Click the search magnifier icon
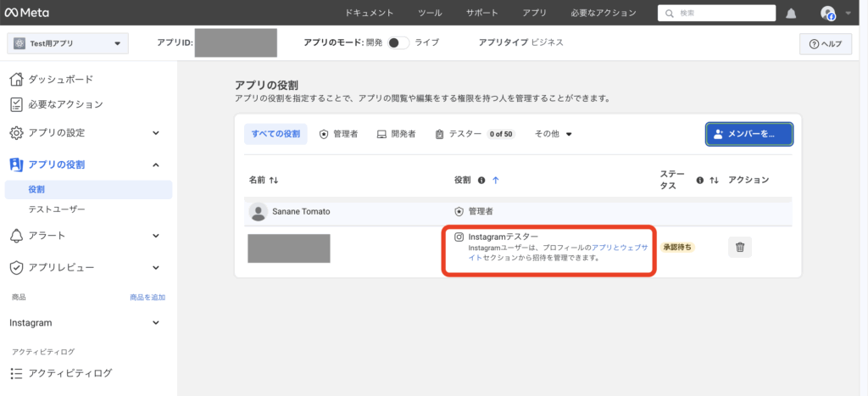This screenshot has width=868, height=396. (x=670, y=13)
